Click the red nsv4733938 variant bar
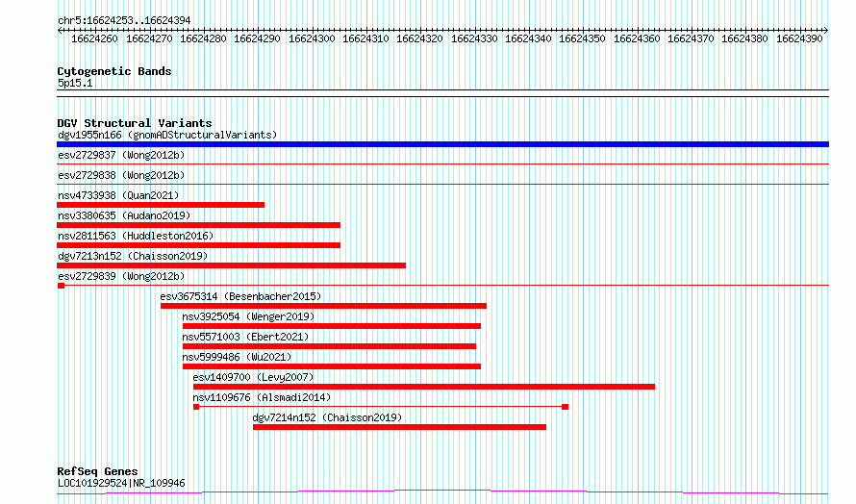This screenshot has width=856, height=504. click(x=161, y=205)
